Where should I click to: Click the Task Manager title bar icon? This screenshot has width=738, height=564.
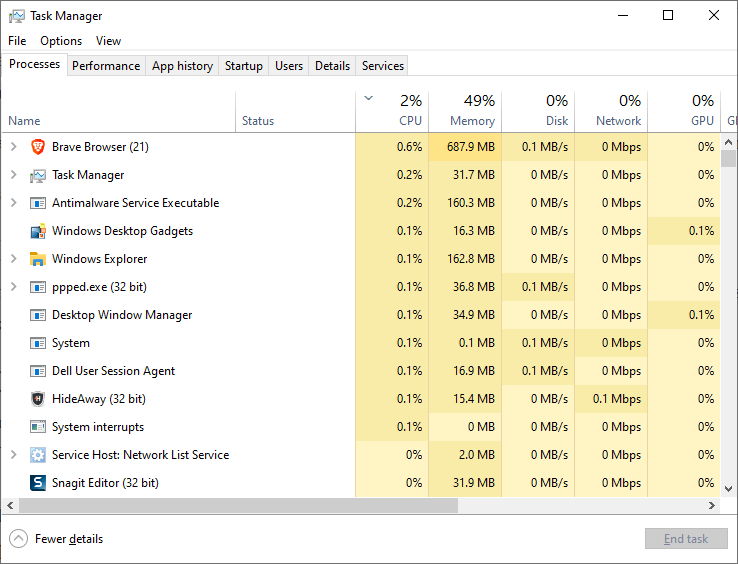[16, 16]
